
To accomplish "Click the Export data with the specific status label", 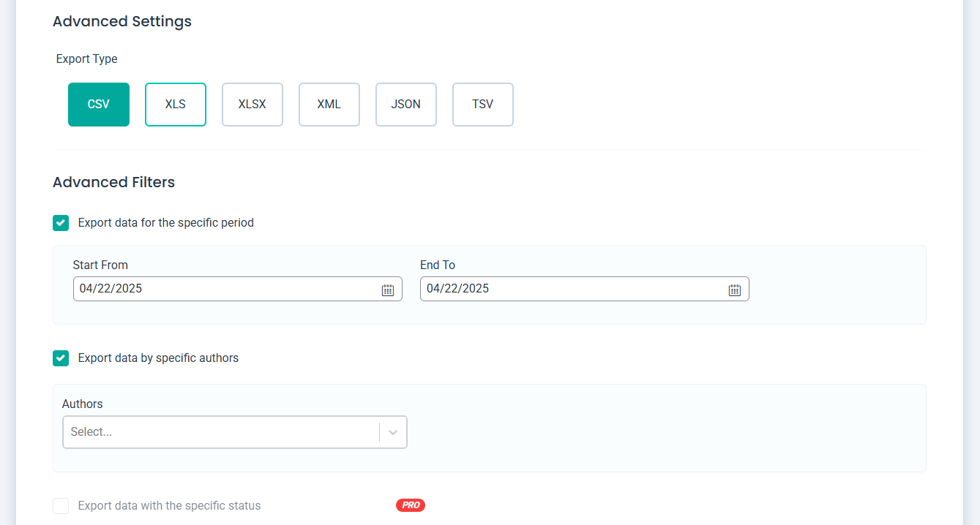I will coord(169,506).
